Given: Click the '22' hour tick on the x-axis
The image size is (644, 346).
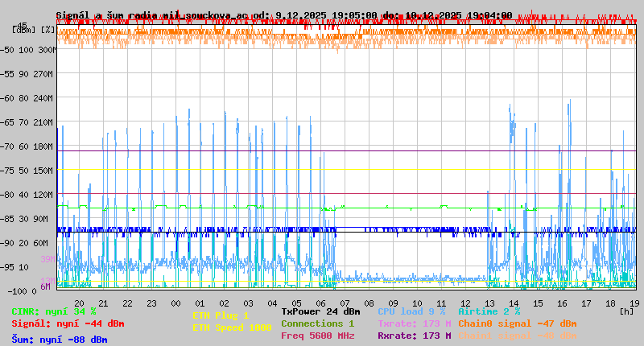Looking at the screenshot, I should [x=128, y=303].
